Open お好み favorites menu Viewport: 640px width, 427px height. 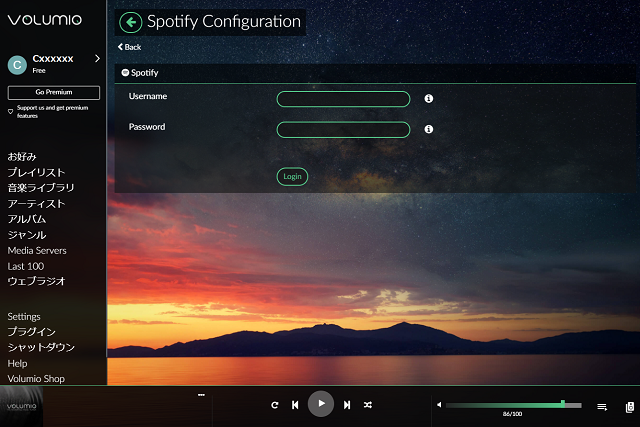pyautogui.click(x=22, y=156)
